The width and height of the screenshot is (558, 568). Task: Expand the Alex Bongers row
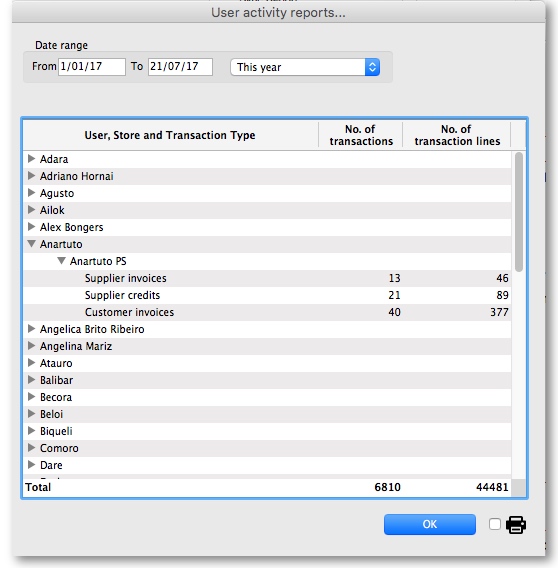pyautogui.click(x=32, y=227)
